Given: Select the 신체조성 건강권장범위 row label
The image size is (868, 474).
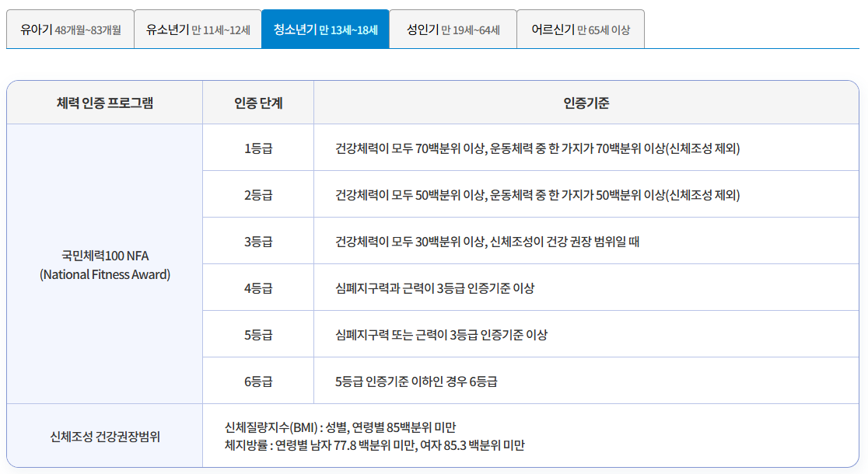Looking at the screenshot, I should (x=103, y=434).
